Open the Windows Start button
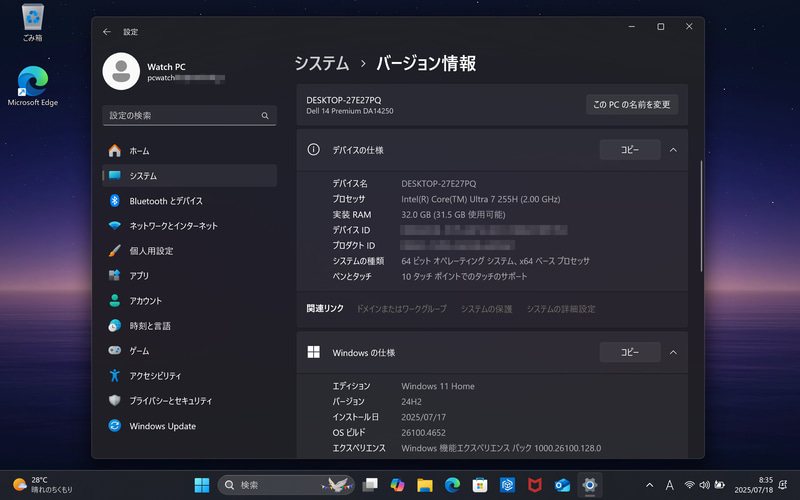 [202, 485]
